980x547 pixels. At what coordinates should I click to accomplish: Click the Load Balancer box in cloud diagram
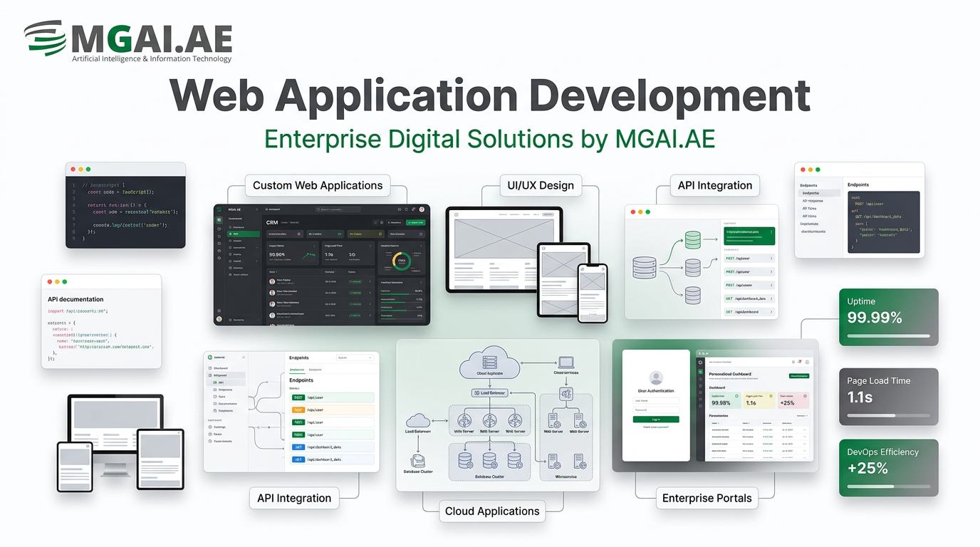[490, 392]
